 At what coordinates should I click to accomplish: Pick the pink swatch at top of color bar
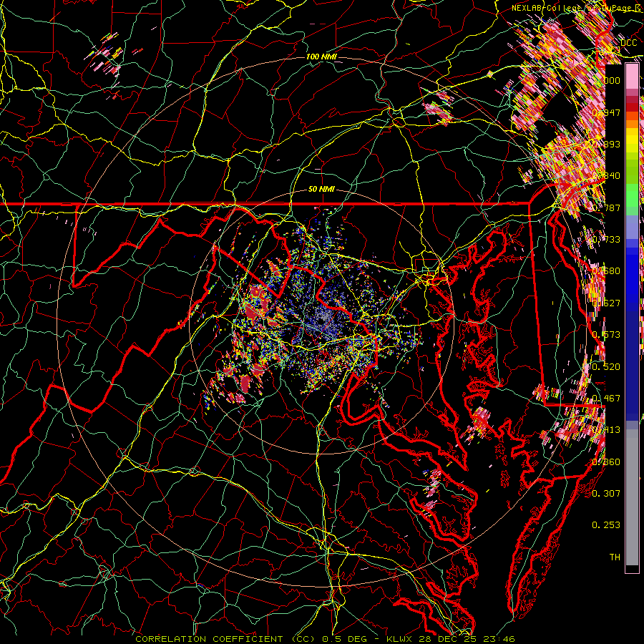tap(632, 76)
